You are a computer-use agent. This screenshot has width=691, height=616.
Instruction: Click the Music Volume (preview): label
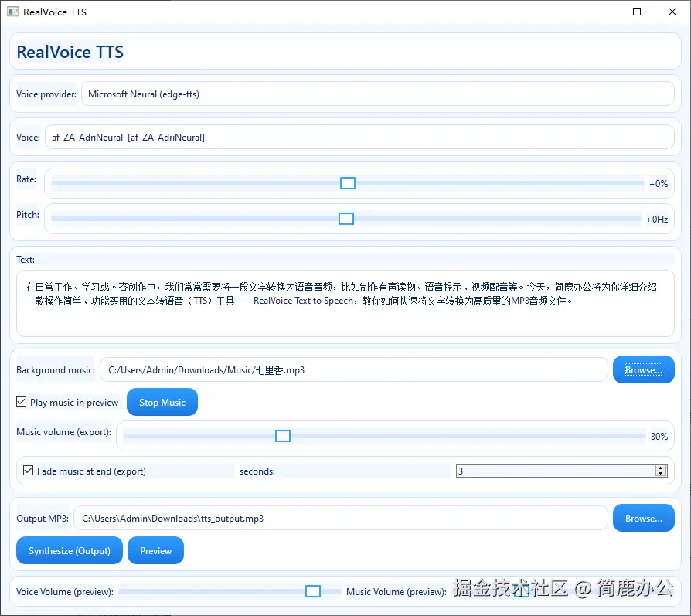coord(397,592)
